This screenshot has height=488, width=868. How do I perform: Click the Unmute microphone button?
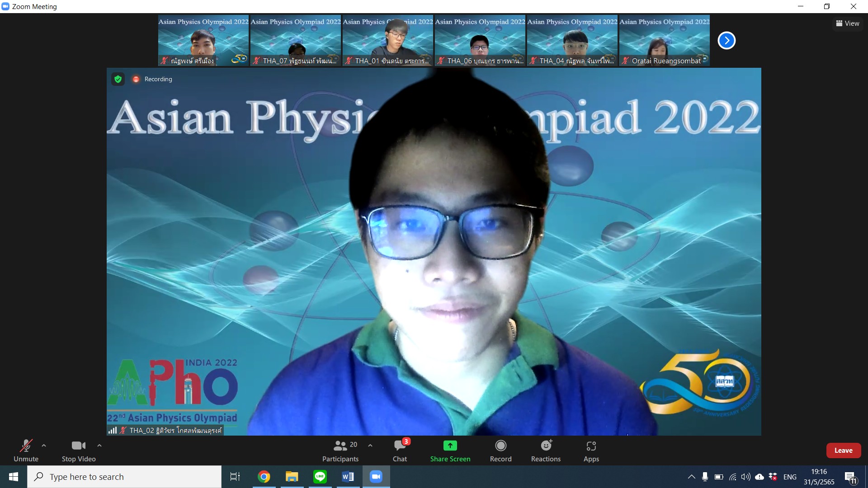26,450
